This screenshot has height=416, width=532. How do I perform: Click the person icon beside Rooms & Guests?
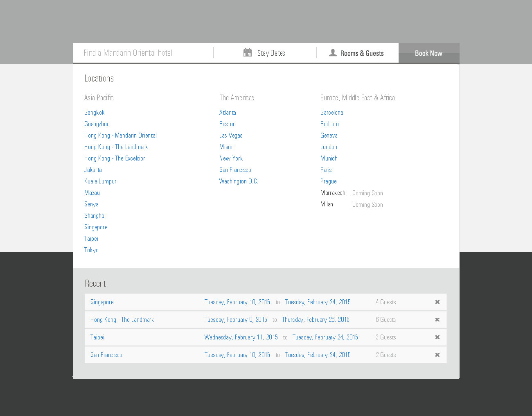pos(333,53)
